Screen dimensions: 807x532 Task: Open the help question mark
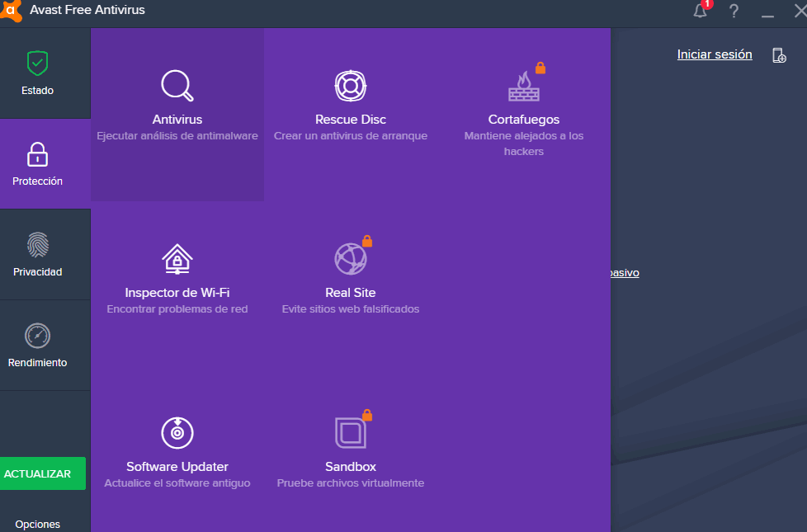point(734,11)
